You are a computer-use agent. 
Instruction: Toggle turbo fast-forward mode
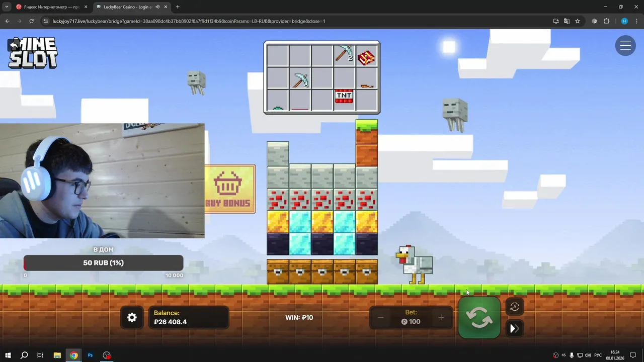click(x=515, y=329)
